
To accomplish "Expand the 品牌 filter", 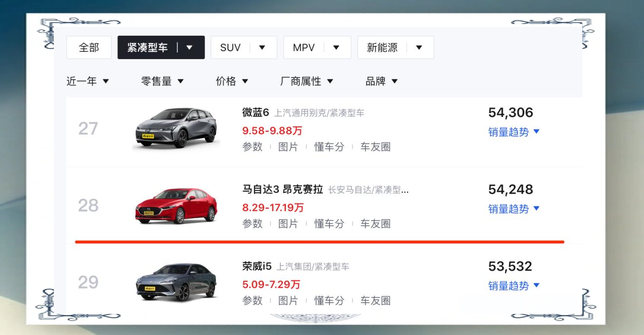I will (x=381, y=81).
